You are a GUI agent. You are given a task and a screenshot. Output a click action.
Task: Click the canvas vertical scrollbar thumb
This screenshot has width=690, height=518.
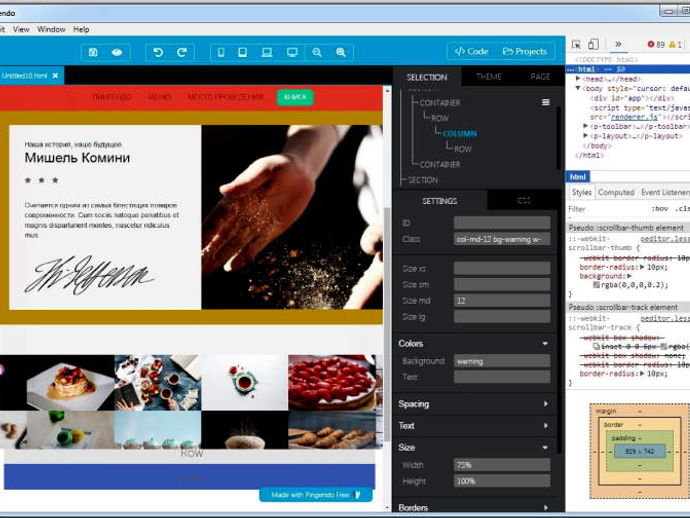[387, 323]
